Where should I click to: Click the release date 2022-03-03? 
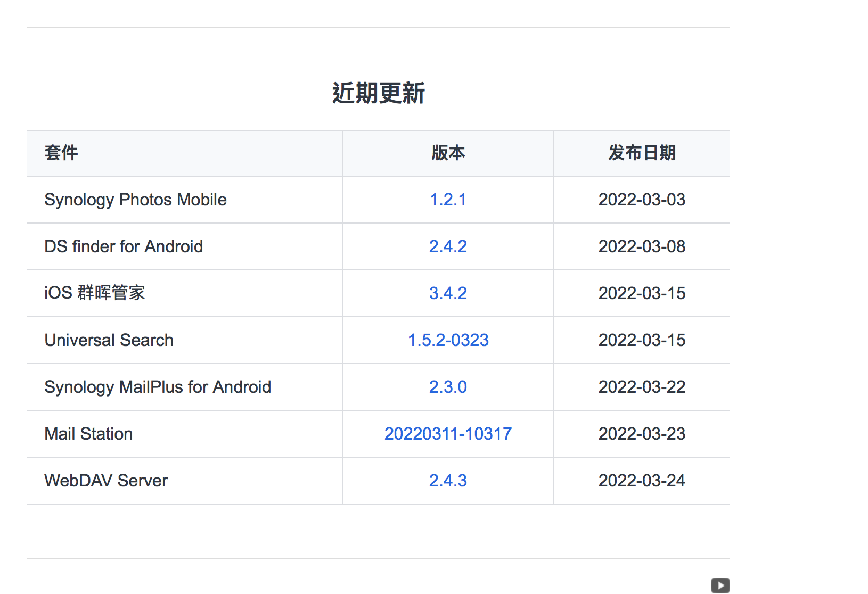(x=642, y=200)
